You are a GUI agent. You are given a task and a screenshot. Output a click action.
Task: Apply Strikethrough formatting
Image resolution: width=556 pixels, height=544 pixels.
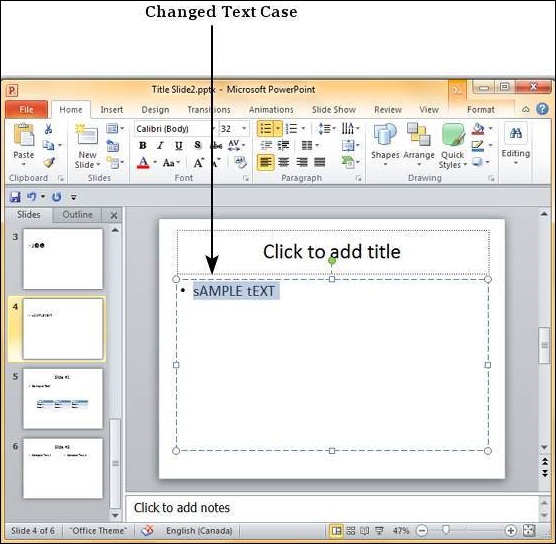[216, 145]
